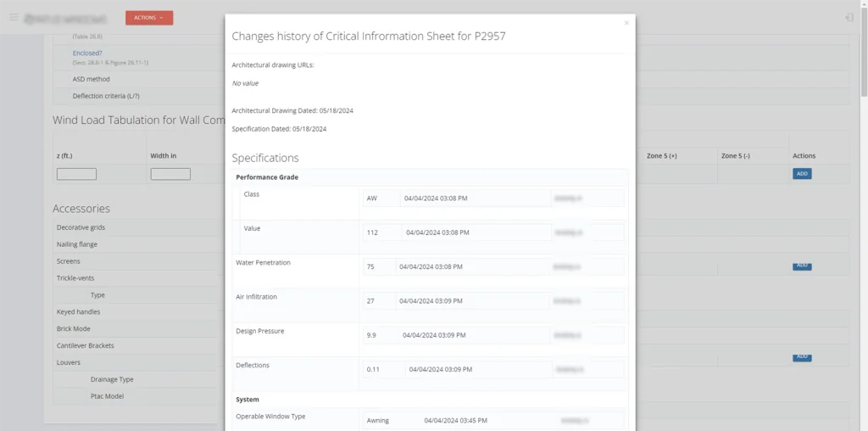Click the logout icon in top-right corner
This screenshot has width=868, height=431.
coord(849,18)
